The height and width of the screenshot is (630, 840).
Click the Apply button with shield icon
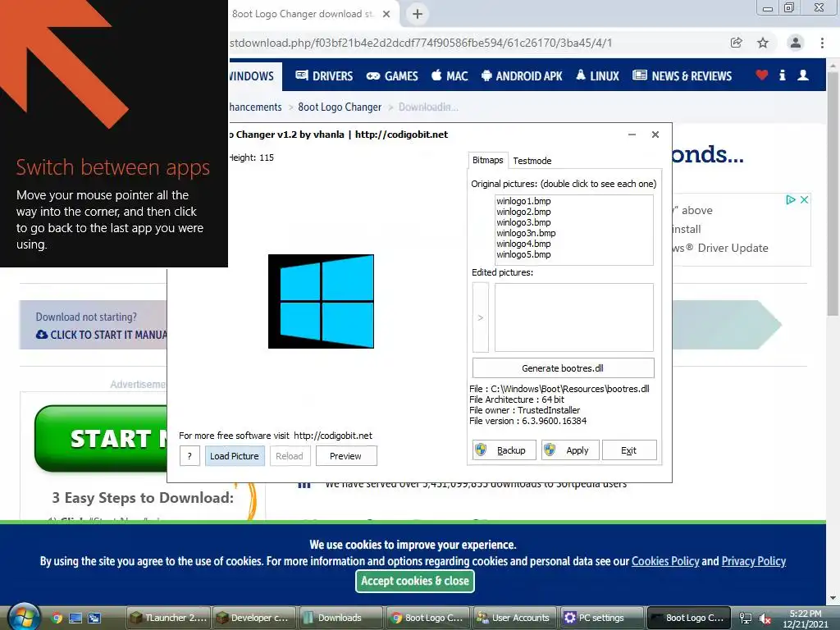(x=569, y=450)
